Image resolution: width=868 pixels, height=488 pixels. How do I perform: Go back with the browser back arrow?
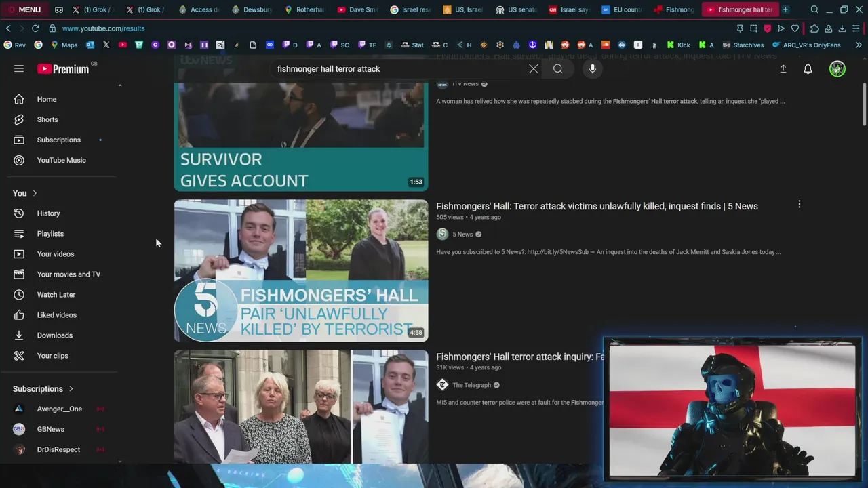[x=8, y=28]
